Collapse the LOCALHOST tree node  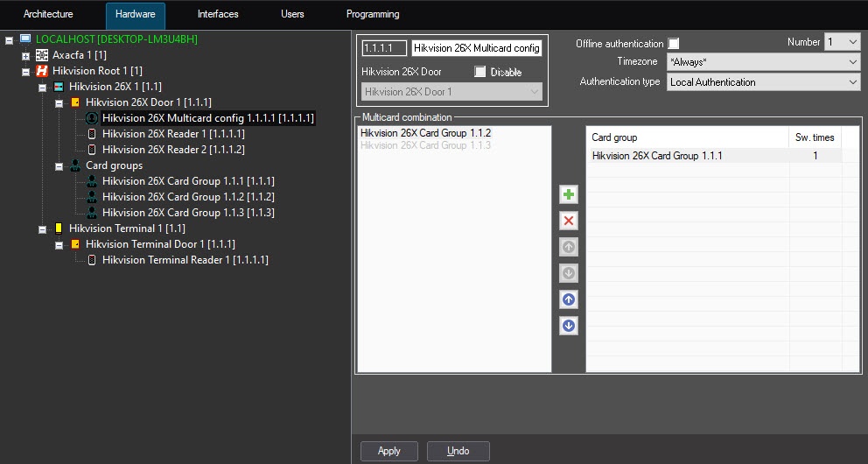point(10,40)
